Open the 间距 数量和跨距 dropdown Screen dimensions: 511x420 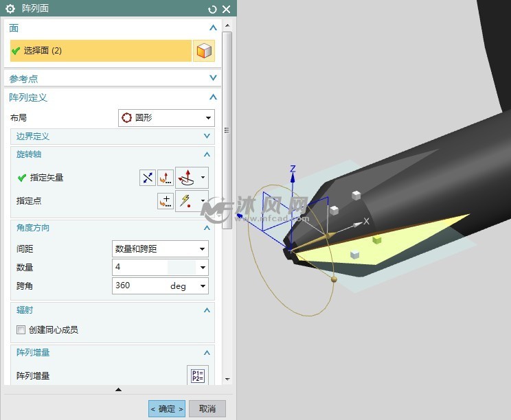pos(160,249)
